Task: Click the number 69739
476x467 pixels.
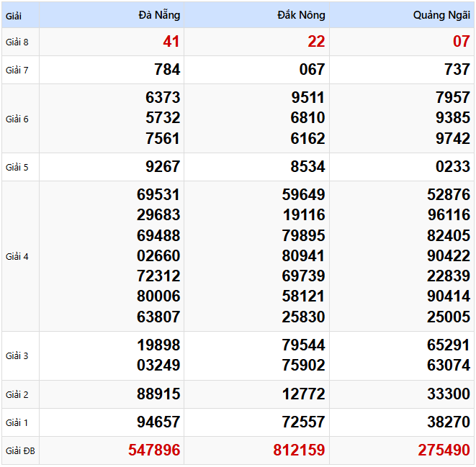Action: coord(304,276)
